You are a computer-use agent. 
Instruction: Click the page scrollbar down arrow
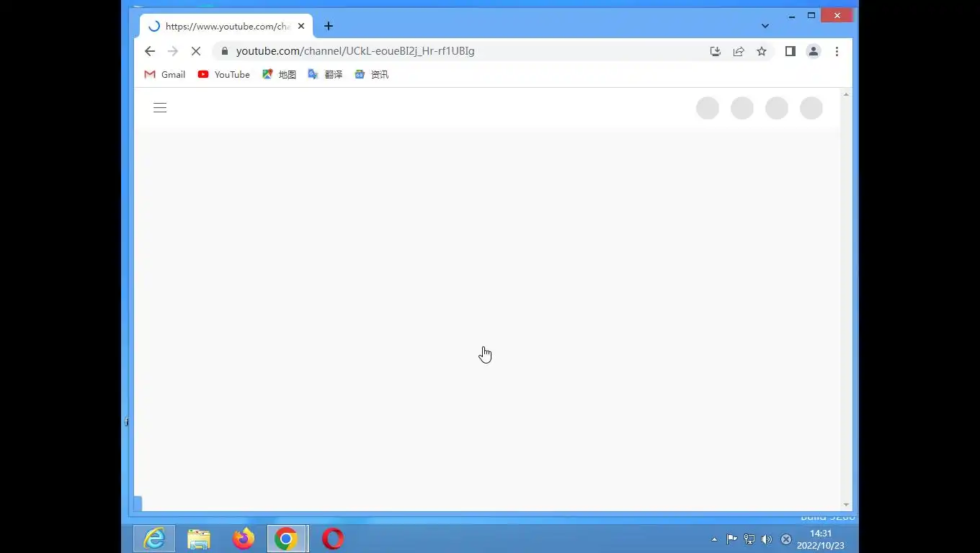point(846,505)
